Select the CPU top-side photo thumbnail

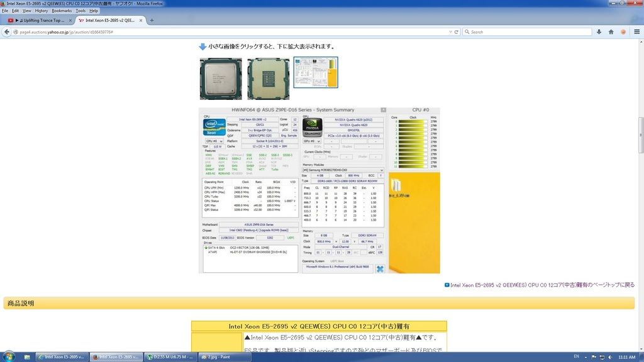(220, 79)
